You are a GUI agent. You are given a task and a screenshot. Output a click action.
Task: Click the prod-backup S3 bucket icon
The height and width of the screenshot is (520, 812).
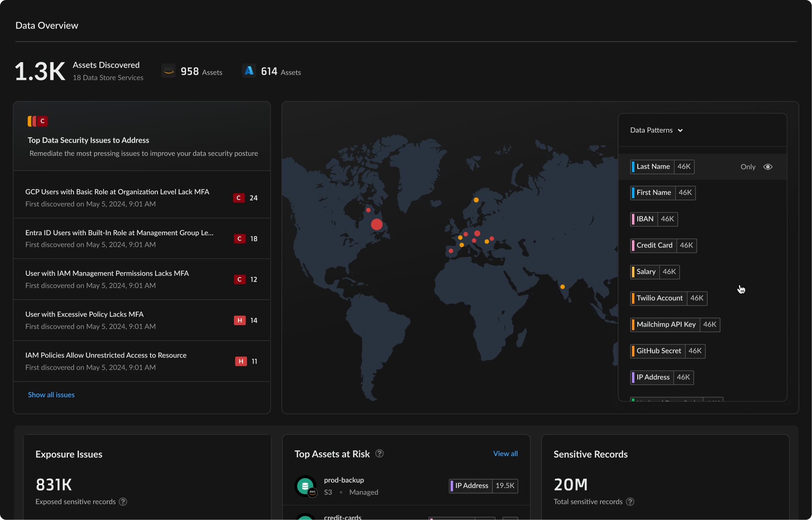pyautogui.click(x=305, y=486)
